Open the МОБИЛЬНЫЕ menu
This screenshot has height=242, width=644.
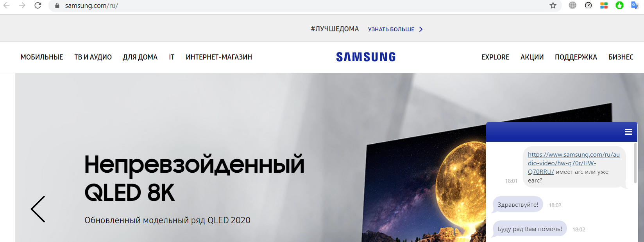point(42,57)
